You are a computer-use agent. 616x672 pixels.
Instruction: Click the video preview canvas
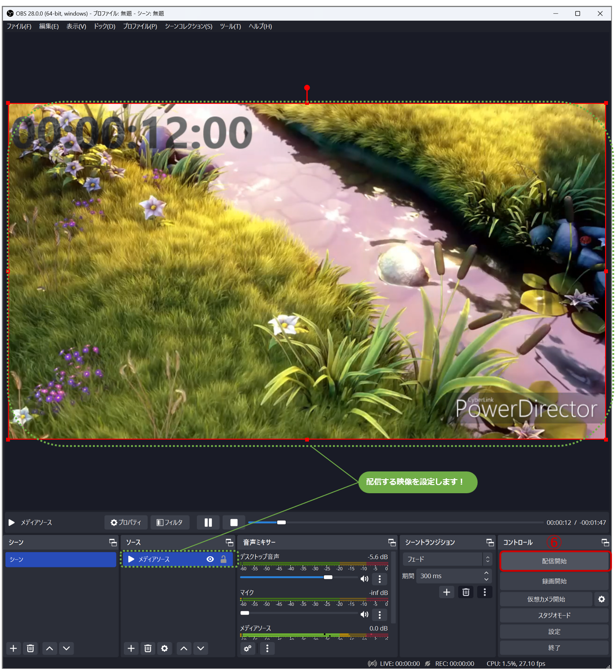[307, 271]
